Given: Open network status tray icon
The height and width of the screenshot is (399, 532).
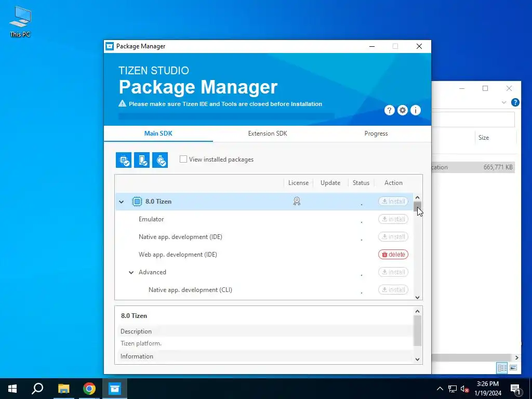Looking at the screenshot, I should (453, 389).
